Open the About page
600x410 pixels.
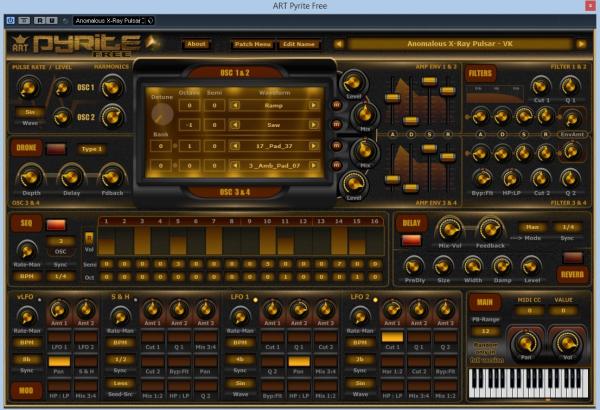pyautogui.click(x=197, y=43)
